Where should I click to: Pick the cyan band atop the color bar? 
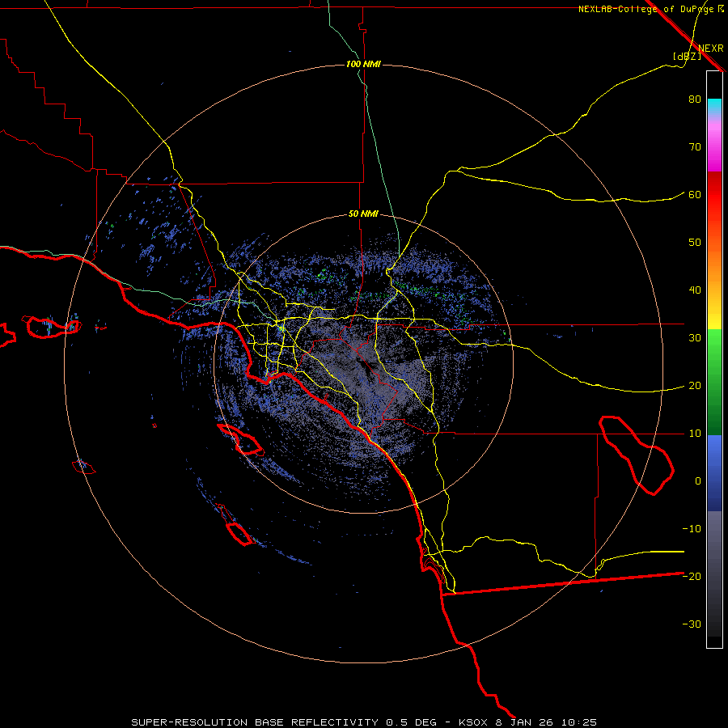tap(714, 107)
